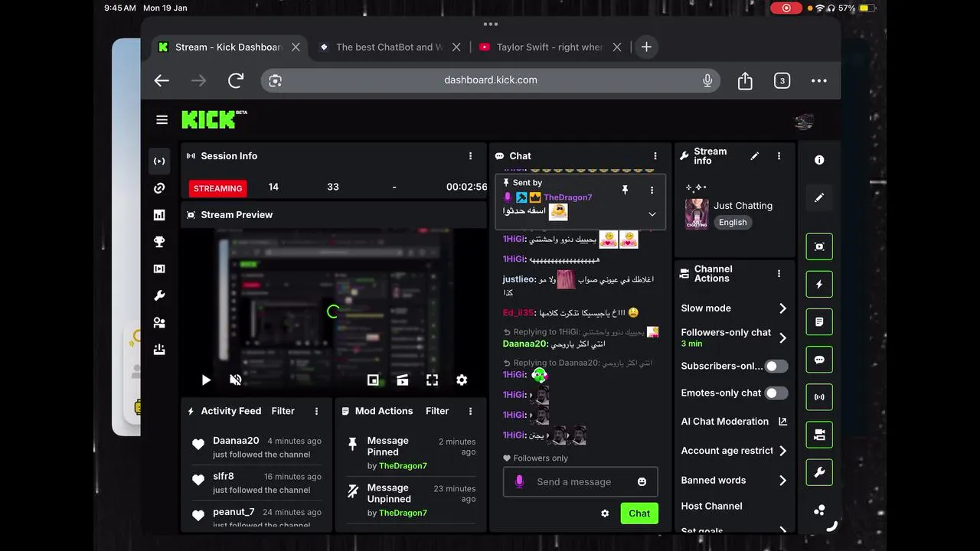This screenshot has height=551, width=980.
Task: Play the stream preview
Action: click(x=206, y=380)
